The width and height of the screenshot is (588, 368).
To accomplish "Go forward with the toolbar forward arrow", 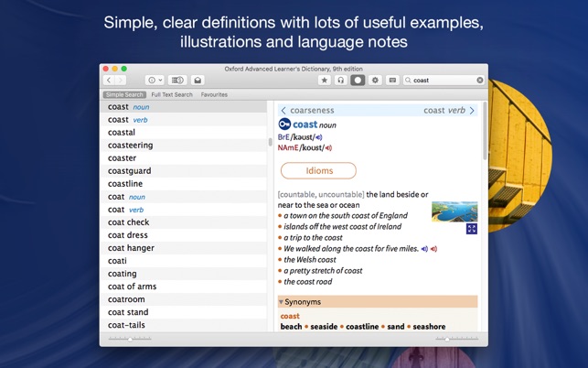I will click(x=121, y=80).
